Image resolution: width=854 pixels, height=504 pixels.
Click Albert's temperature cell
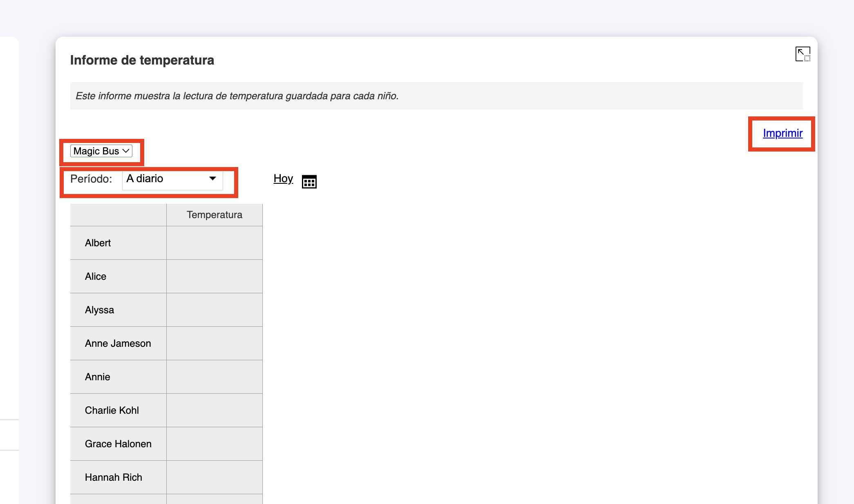tap(214, 243)
